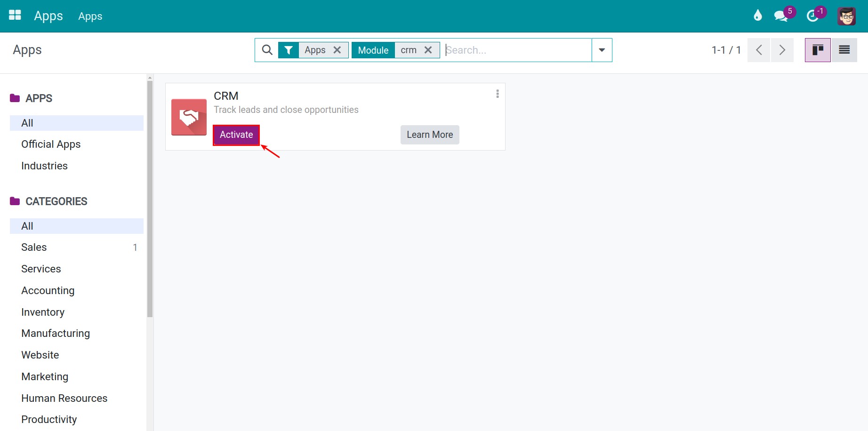Click the sidebar vertical scrollbar
Screen dimensions: 868x431
150,199
